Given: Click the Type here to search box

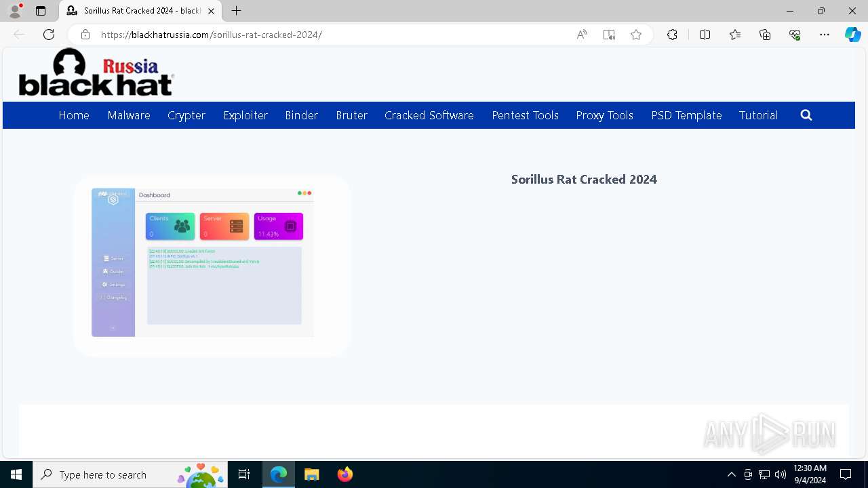Looking at the screenshot, I should 129,474.
